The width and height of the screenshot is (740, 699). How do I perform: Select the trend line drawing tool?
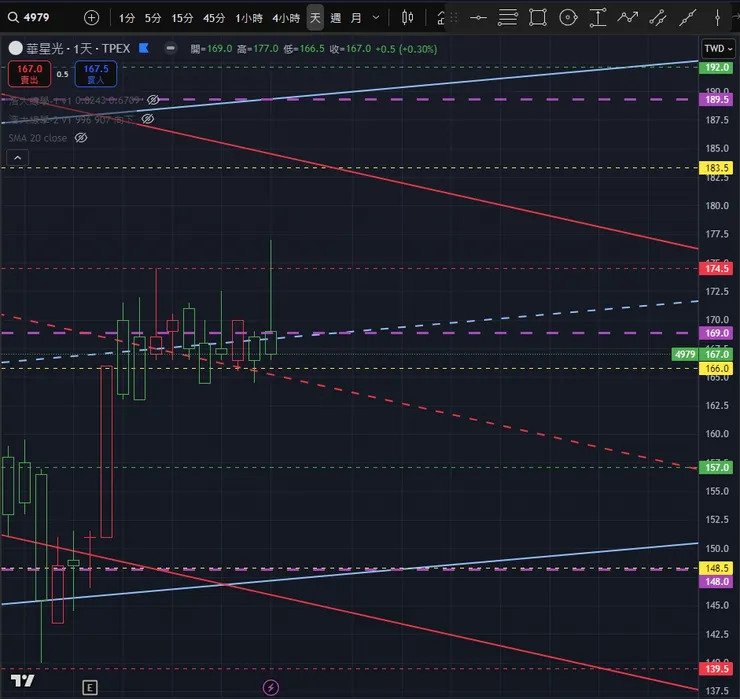(688, 18)
